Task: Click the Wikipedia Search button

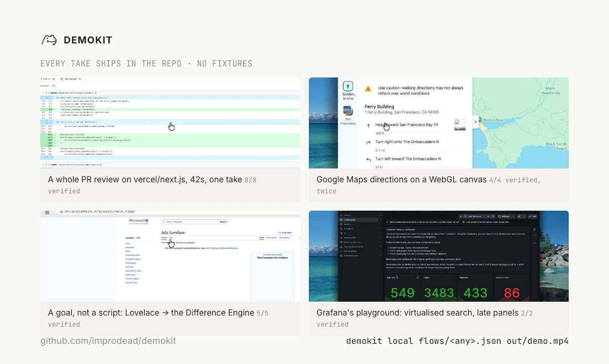Action: click(223, 222)
